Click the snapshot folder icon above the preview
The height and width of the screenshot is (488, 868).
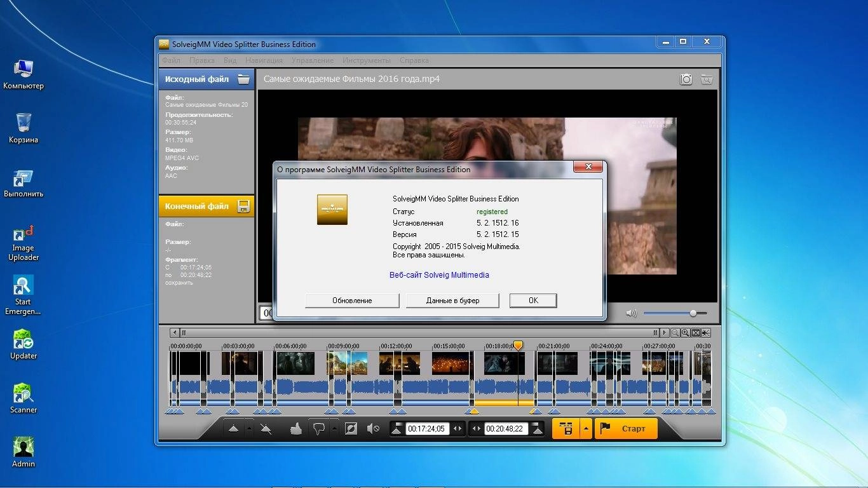pos(706,79)
